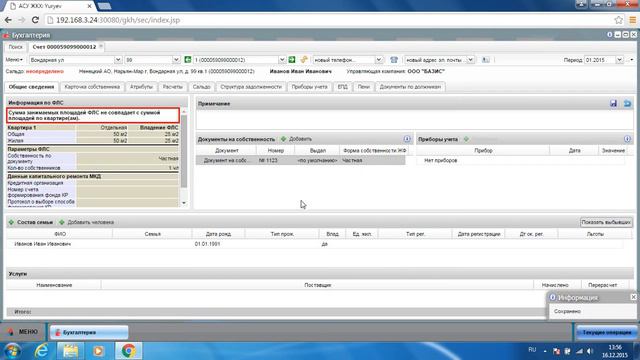Open the Приборы учета tab

pyautogui.click(x=309, y=87)
